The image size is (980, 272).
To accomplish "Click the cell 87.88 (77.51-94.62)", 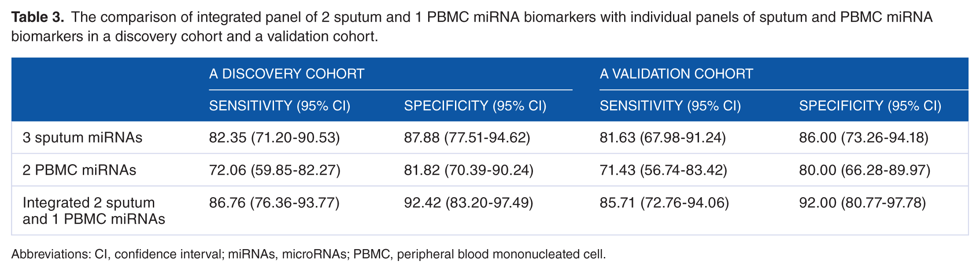I will pos(467,137).
